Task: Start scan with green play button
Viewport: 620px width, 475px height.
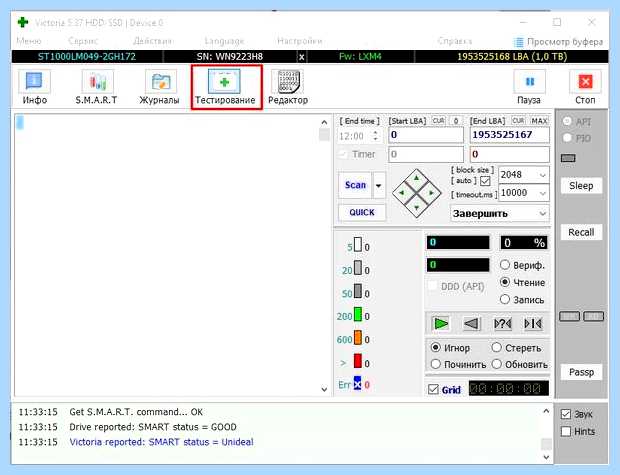Action: (x=441, y=324)
